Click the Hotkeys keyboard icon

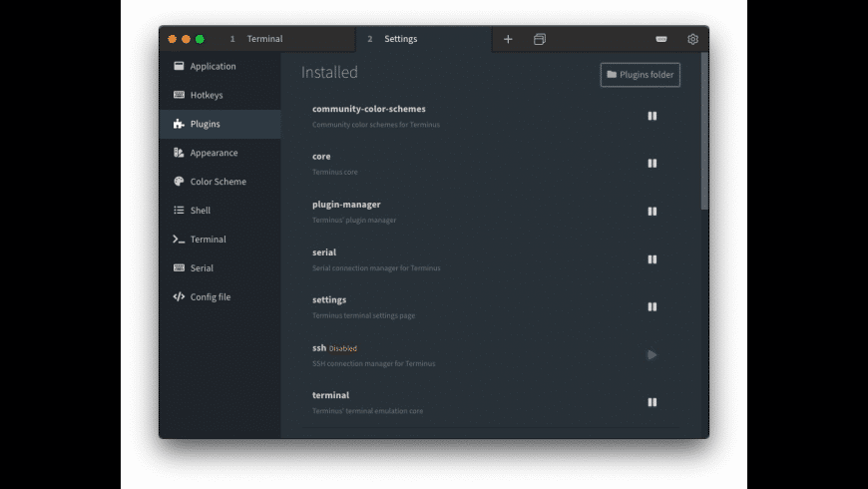tap(179, 95)
